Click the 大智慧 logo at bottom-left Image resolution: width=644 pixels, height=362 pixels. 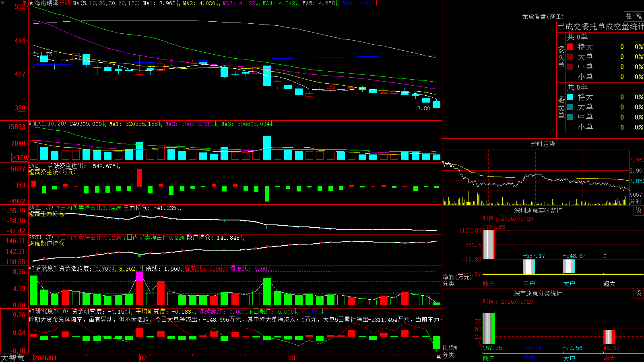(12, 358)
